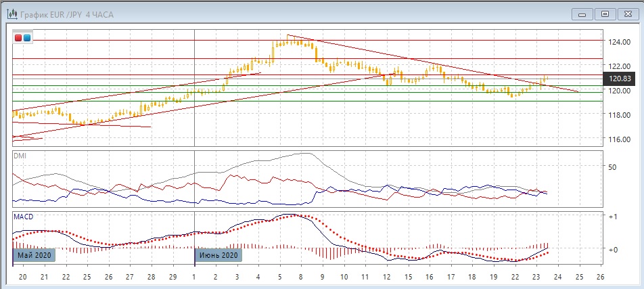Close the EUR/JPY chart window
Image resolution: width=644 pixels, height=289 pixels.
coord(627,14)
